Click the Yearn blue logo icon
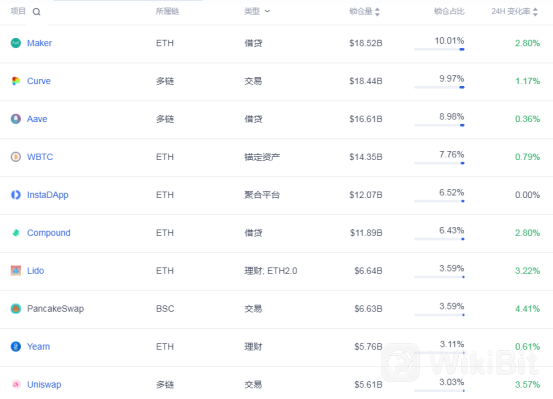 (16, 346)
